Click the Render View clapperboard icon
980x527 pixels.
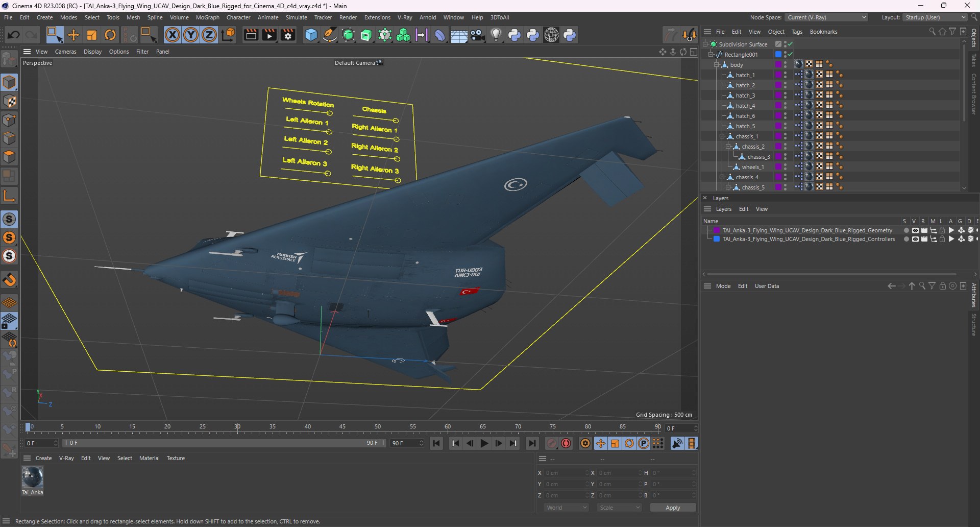point(251,35)
